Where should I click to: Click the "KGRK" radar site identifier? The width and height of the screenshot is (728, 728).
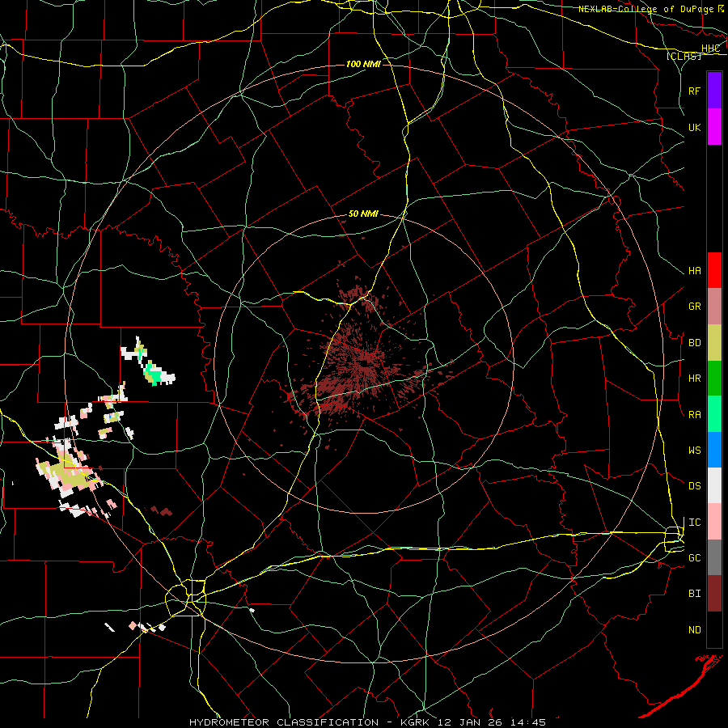tap(415, 722)
